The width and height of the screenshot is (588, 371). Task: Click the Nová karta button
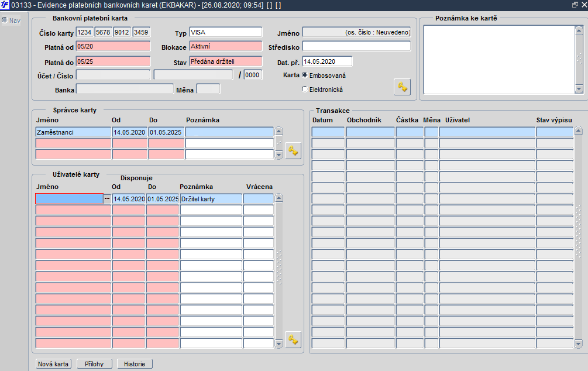pos(53,364)
